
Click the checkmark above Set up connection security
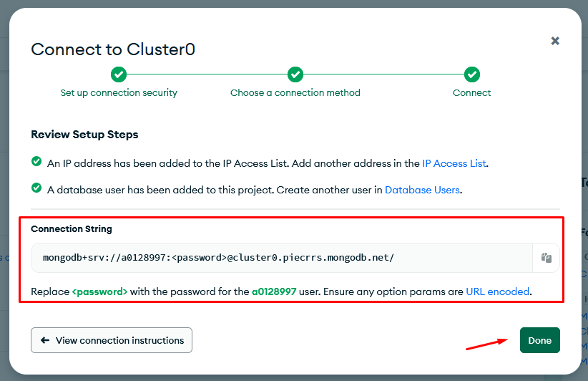pos(119,74)
